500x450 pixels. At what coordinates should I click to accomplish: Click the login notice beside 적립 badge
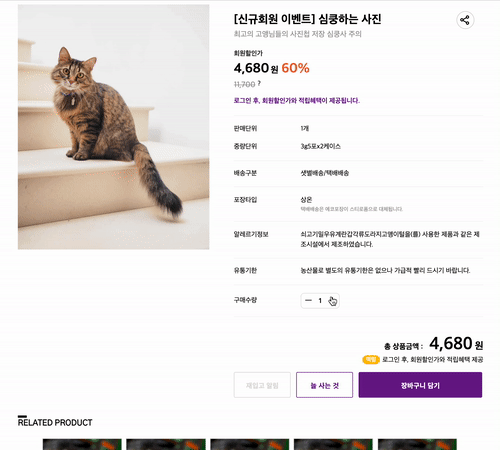pyautogui.click(x=432, y=359)
